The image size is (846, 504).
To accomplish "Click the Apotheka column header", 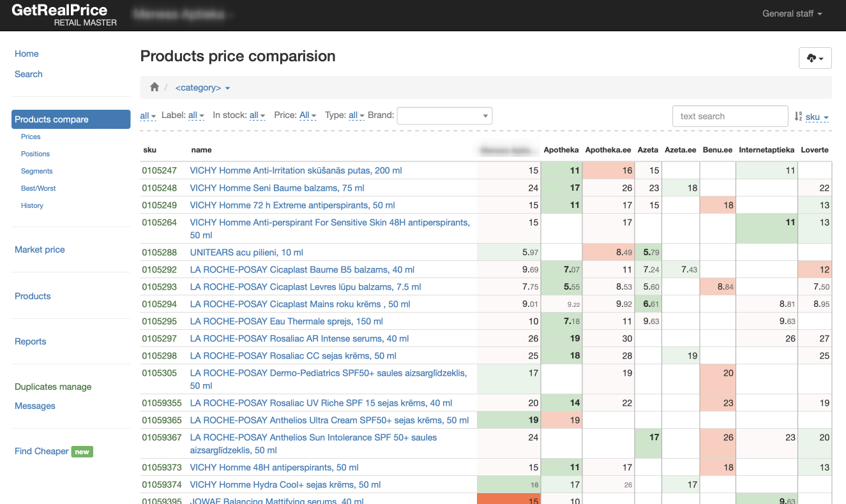I will click(x=561, y=150).
